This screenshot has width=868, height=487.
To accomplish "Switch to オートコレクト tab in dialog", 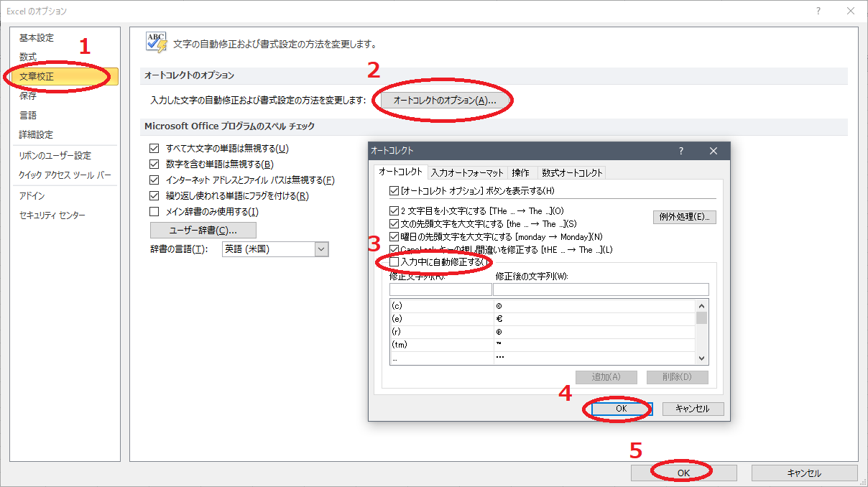I will (x=400, y=172).
